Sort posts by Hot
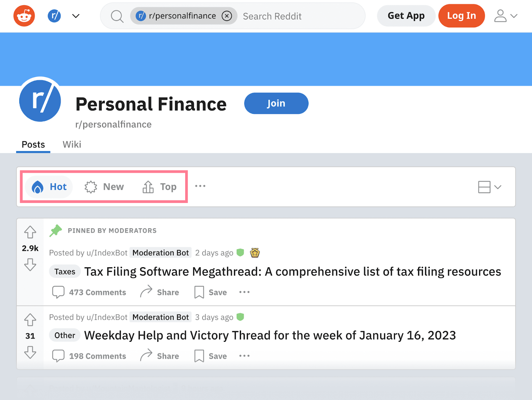 point(50,187)
